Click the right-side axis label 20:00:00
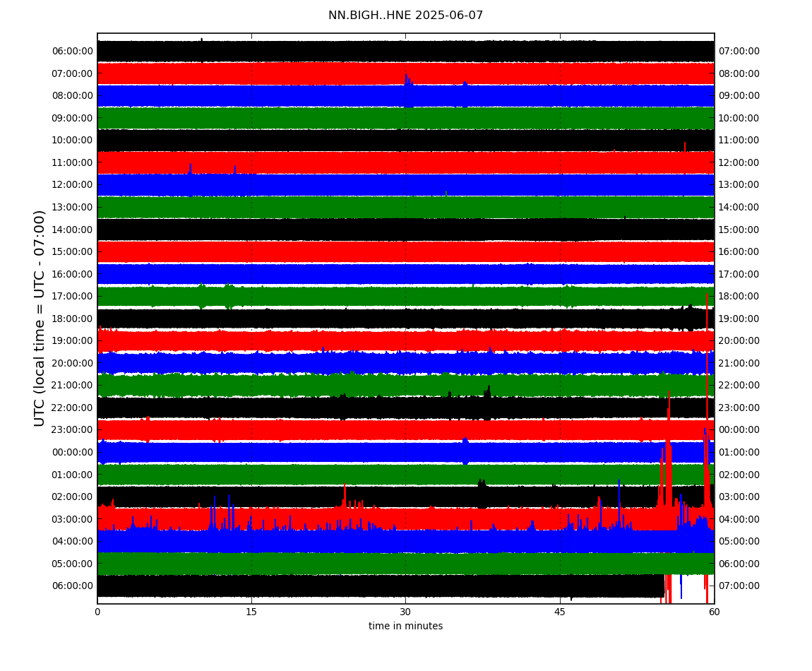812x671 pixels. pos(739,341)
